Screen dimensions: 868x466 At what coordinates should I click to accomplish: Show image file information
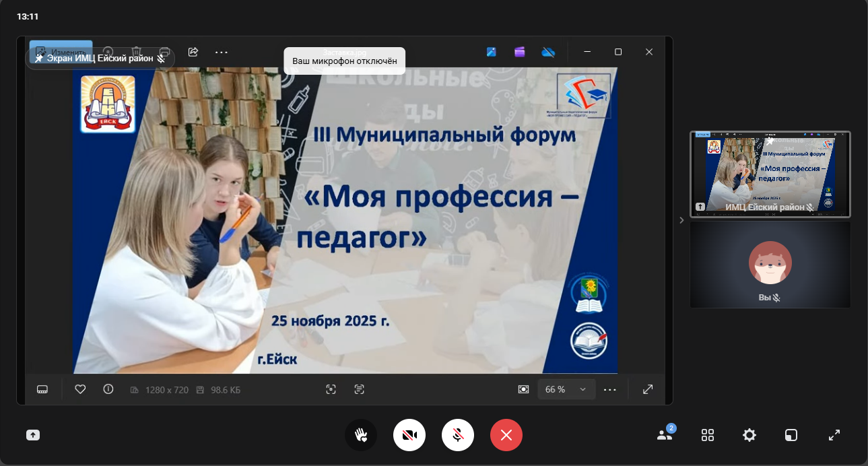108,389
